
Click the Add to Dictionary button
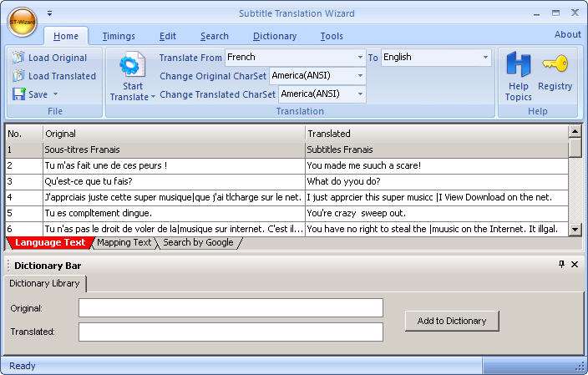pos(451,321)
